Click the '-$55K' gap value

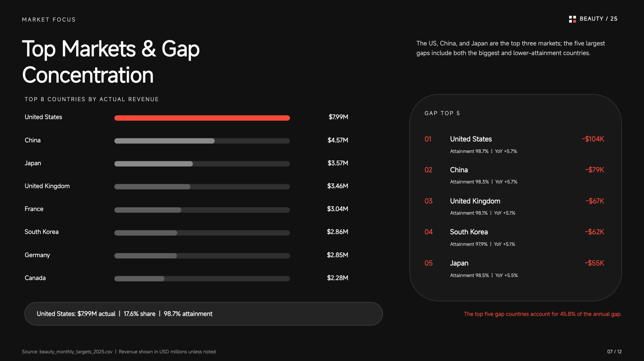tap(595, 263)
